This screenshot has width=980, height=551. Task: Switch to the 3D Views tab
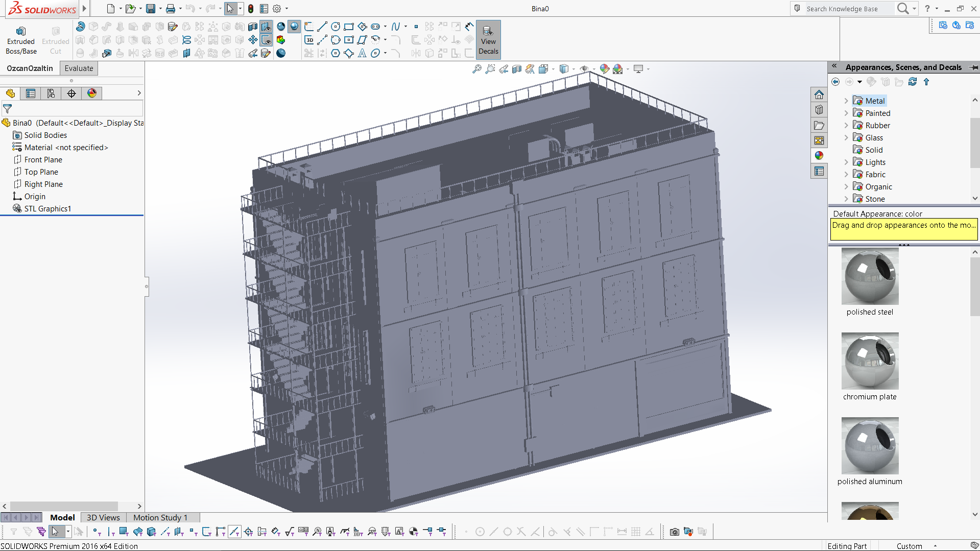point(103,518)
